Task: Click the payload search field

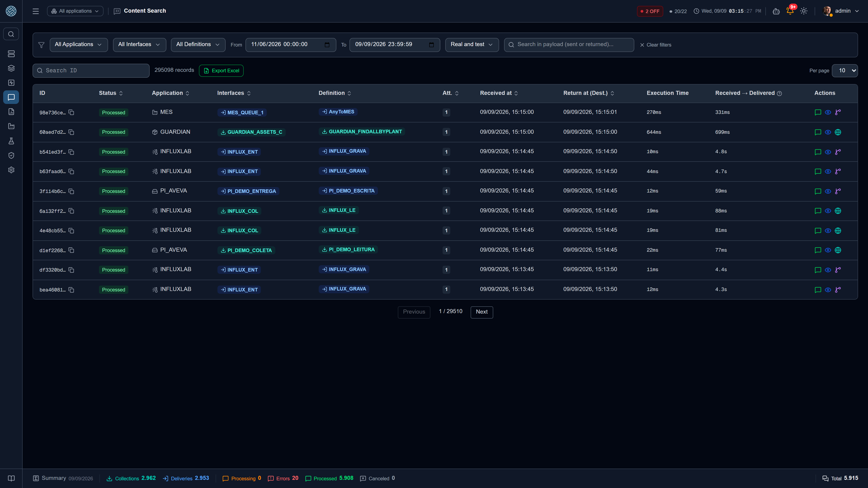Action: click(x=569, y=45)
